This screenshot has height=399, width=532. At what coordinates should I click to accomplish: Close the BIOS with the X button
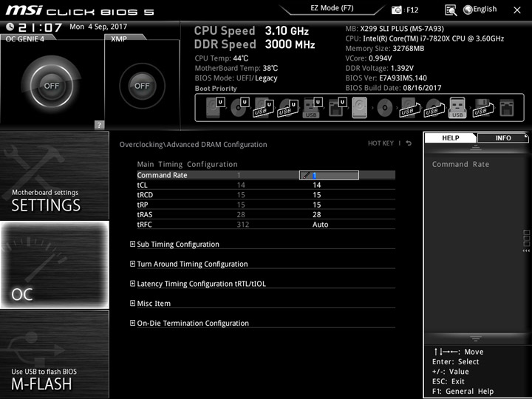click(517, 10)
